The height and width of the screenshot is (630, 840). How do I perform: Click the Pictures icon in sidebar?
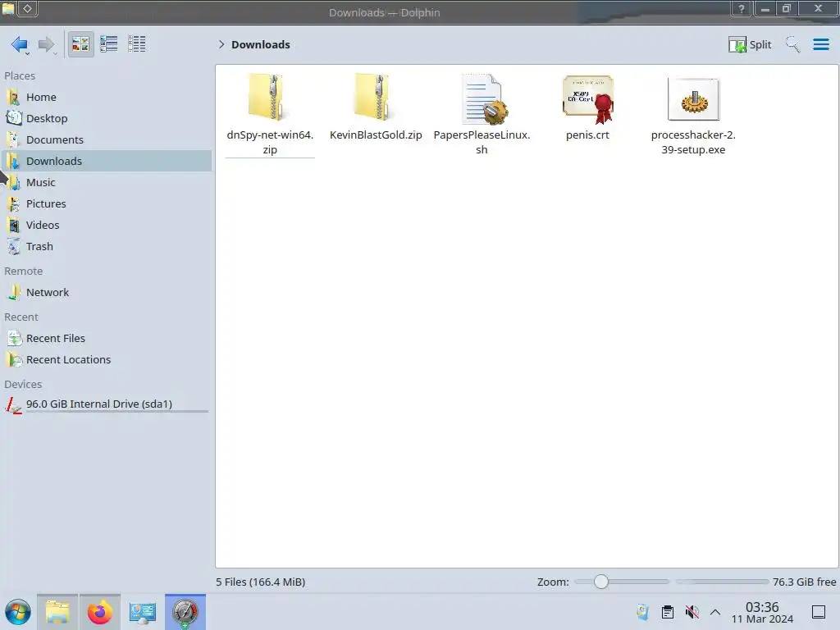click(13, 204)
